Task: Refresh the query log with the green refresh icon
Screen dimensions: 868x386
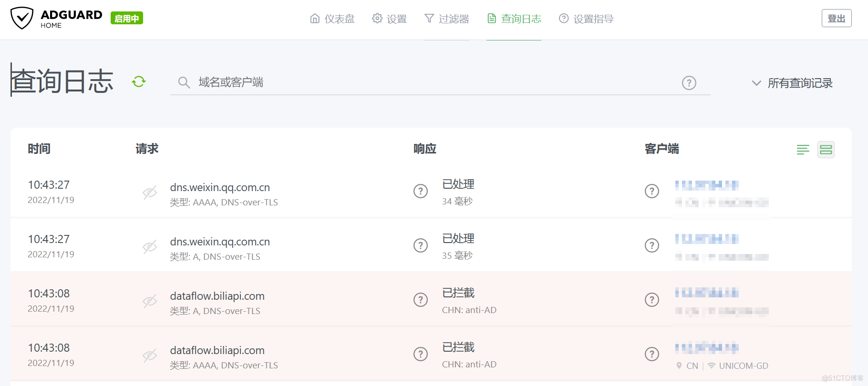Action: pyautogui.click(x=138, y=81)
